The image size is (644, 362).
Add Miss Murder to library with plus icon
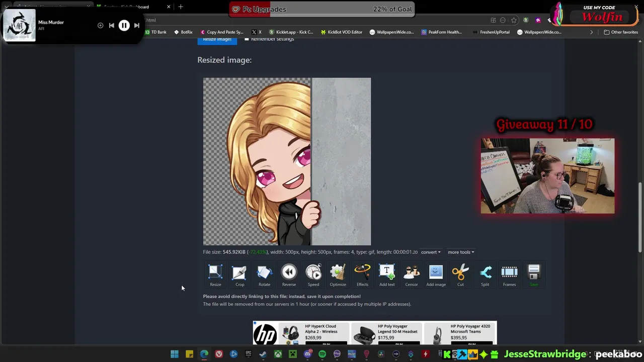100,25
